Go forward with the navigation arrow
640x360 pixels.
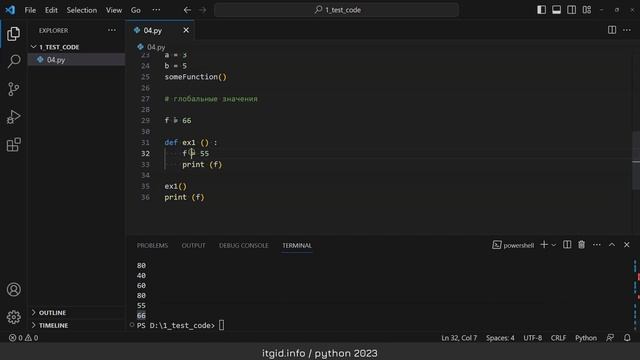pyautogui.click(x=202, y=10)
